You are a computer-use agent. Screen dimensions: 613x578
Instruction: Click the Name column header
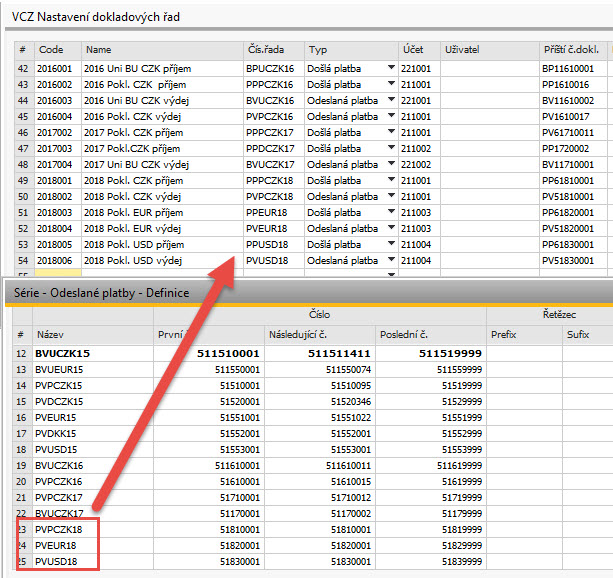coord(162,50)
